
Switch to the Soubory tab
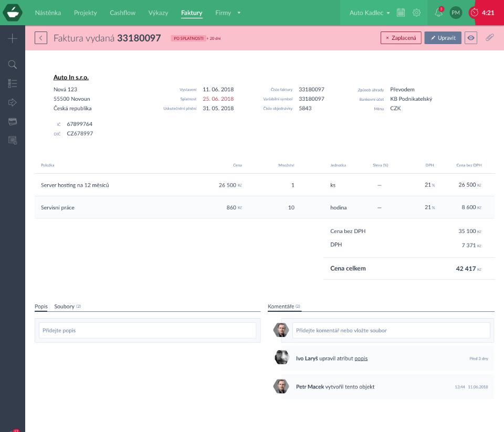pos(64,306)
